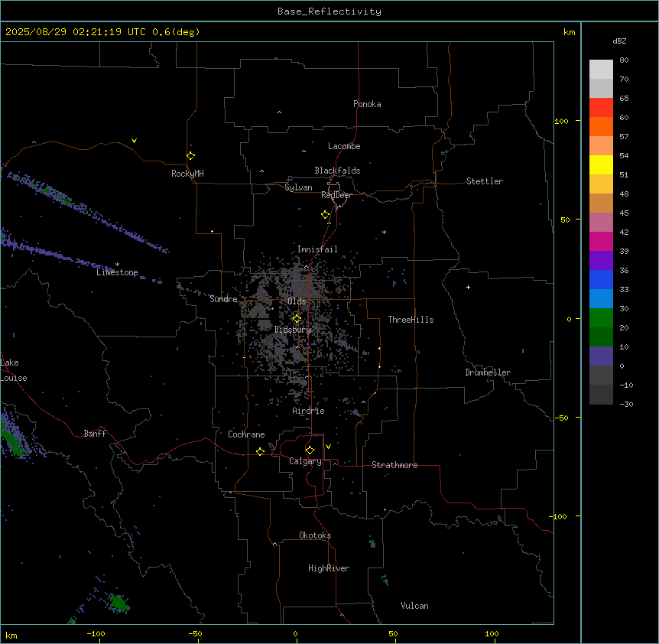
Task: Click the light blue 33-30 dBZ swatch
Action: 601,298
